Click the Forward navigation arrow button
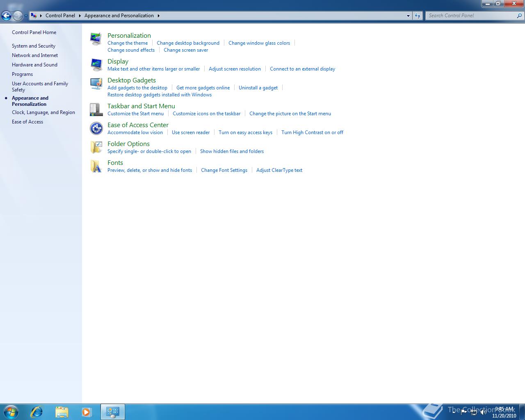525x420 pixels. tap(18, 16)
